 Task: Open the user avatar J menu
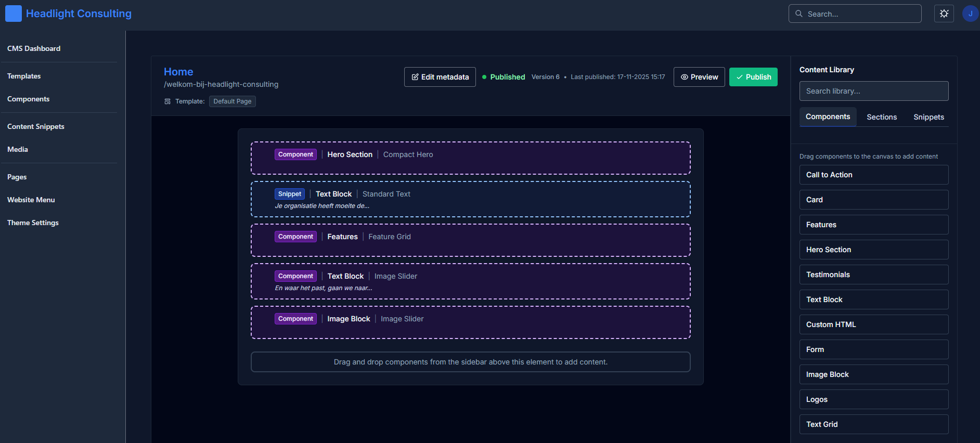click(970, 14)
